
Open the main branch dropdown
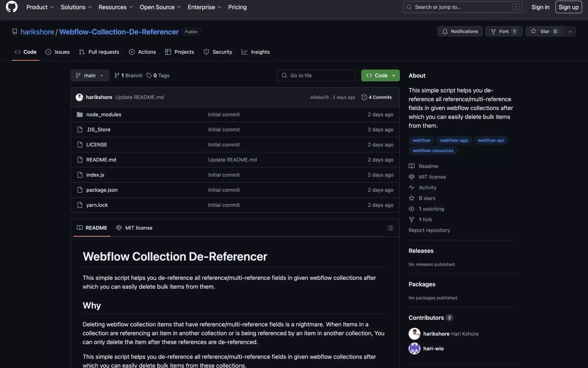(x=90, y=75)
